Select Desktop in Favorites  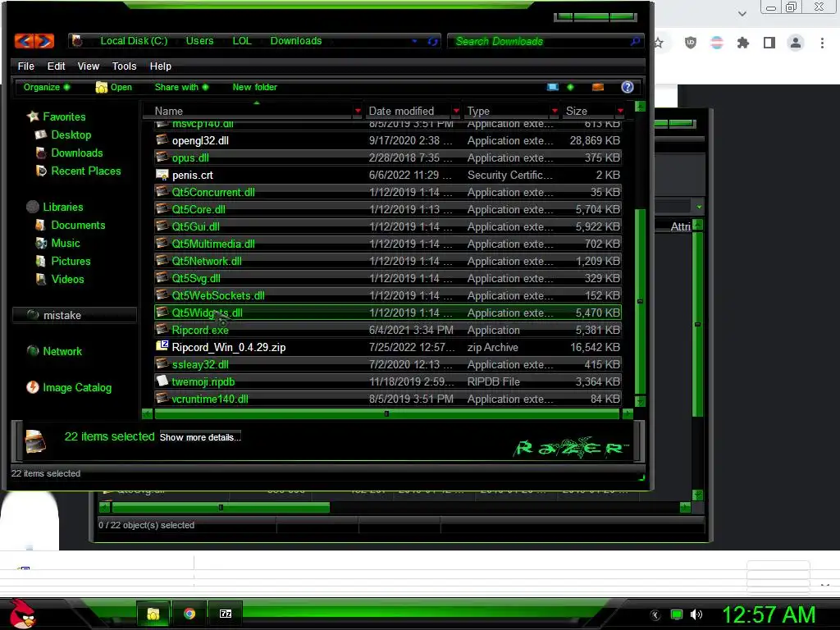click(x=71, y=135)
